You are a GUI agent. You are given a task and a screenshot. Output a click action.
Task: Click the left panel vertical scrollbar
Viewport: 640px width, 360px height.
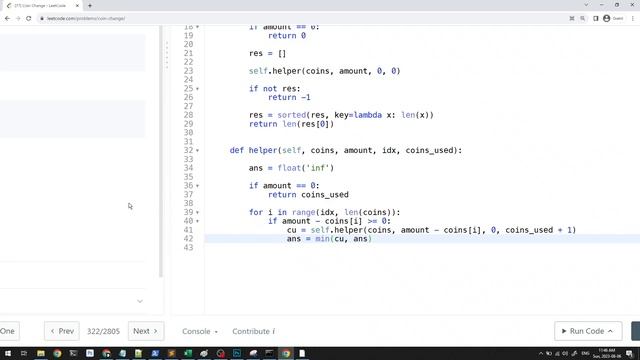(161, 151)
